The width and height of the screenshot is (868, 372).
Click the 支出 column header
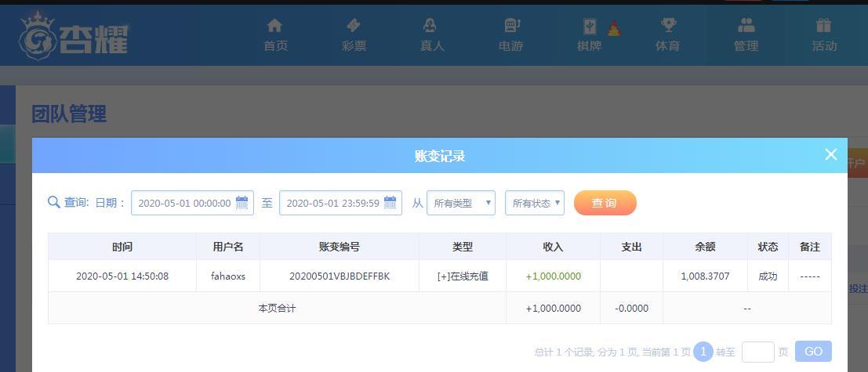point(632,247)
